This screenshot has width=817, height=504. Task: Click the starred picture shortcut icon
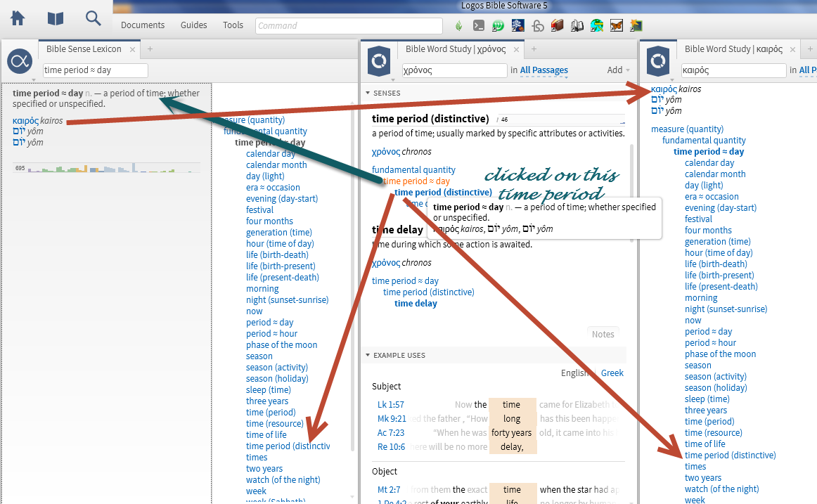tap(636, 25)
